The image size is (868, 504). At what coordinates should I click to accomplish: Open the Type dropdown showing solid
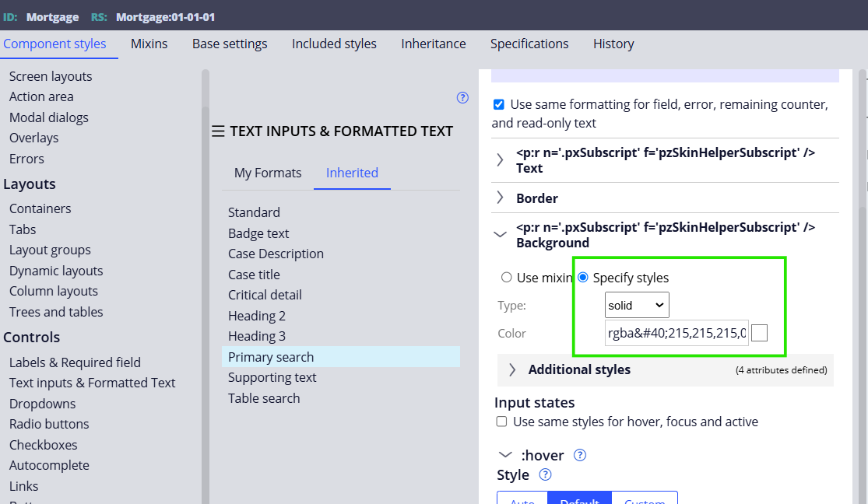[x=636, y=305]
